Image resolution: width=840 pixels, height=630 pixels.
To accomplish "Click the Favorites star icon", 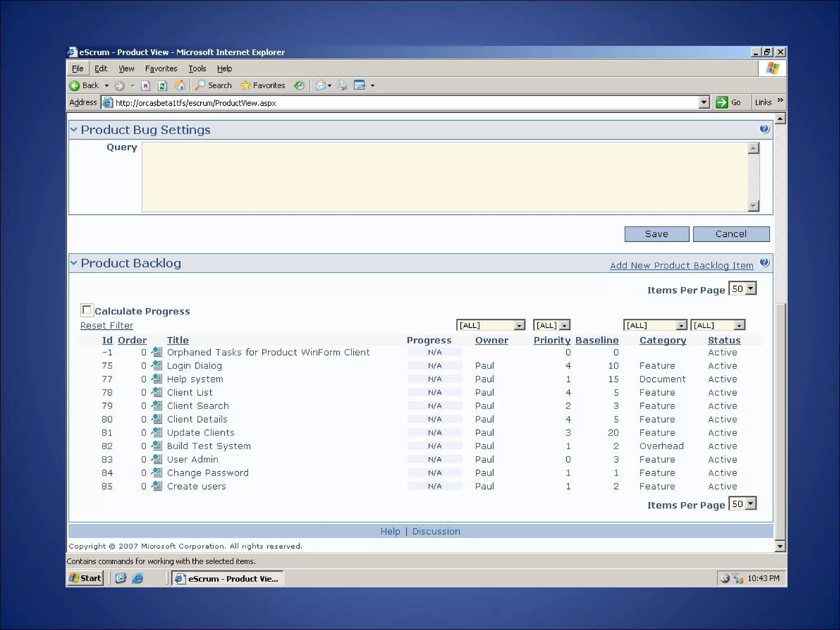I will 246,85.
